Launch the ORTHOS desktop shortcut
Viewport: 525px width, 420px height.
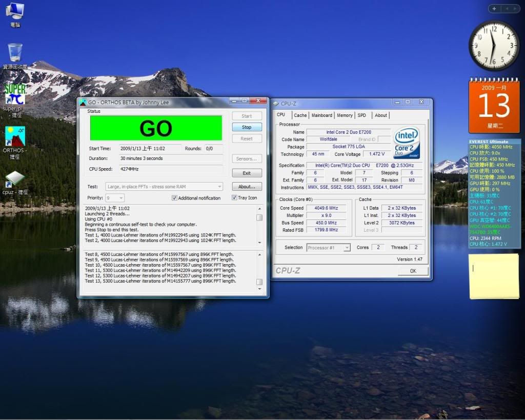(15, 143)
